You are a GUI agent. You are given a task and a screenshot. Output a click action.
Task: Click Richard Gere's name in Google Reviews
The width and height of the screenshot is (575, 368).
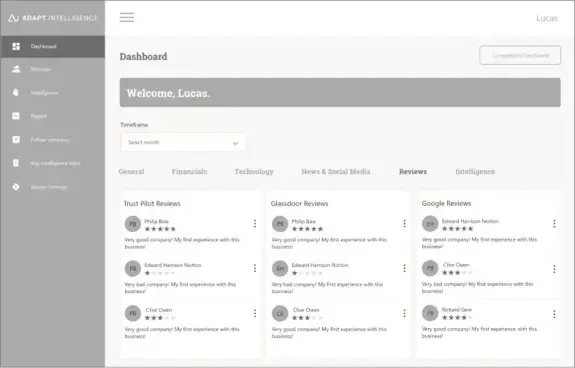[x=457, y=310]
